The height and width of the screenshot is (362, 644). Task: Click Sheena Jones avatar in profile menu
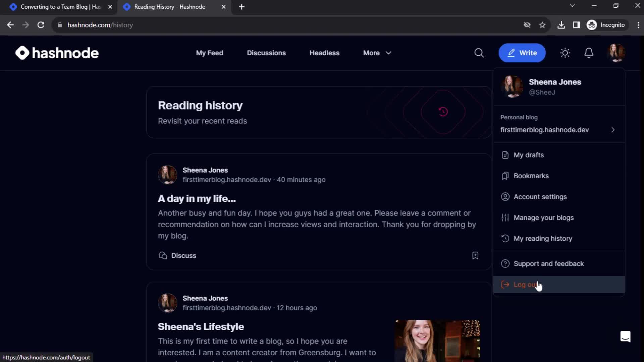coord(512,86)
